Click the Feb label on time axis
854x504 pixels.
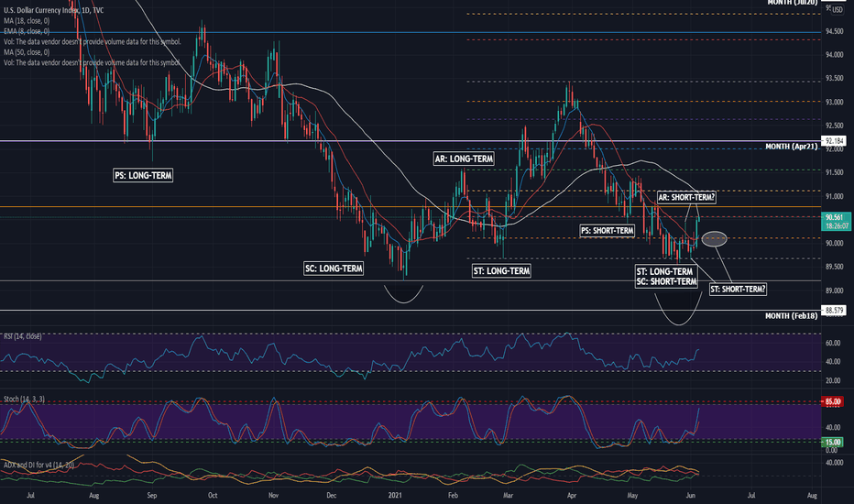click(x=453, y=496)
